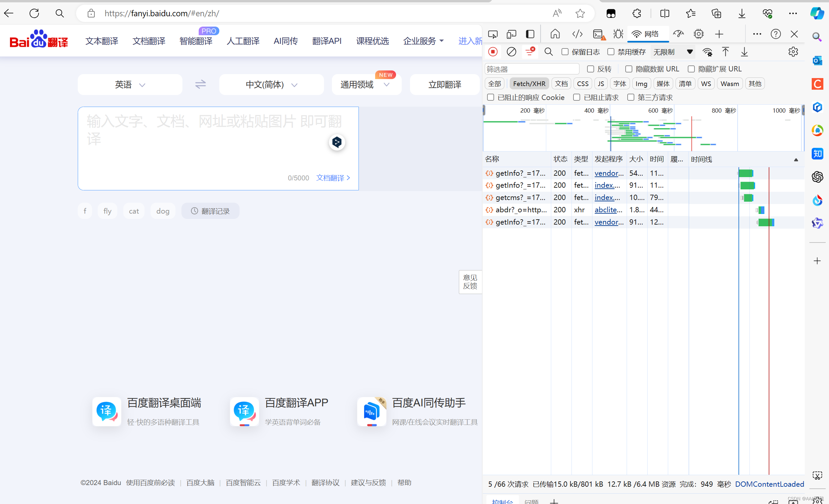Tick 隐藏数据 URL checkbox

629,69
